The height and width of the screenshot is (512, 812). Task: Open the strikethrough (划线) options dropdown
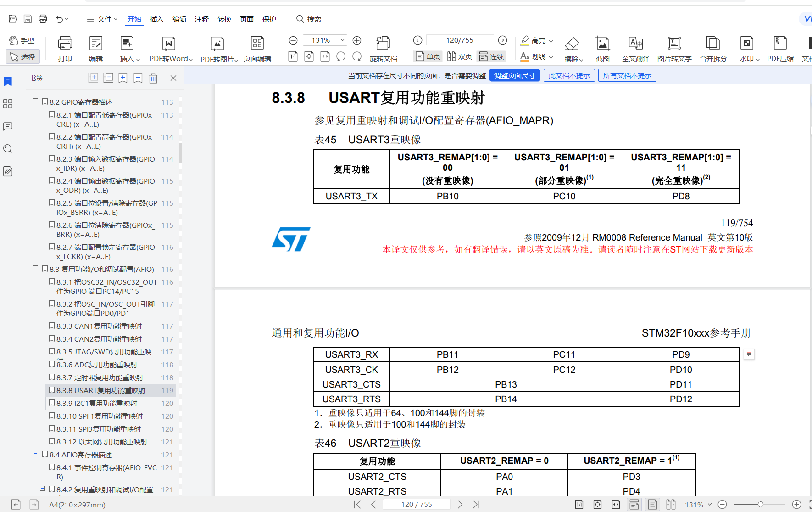tap(551, 57)
